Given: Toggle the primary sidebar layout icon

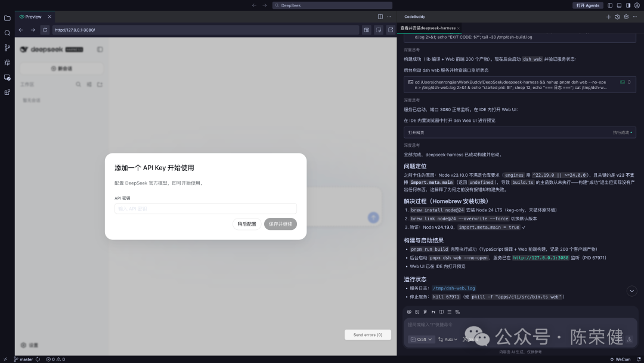Looking at the screenshot, I should click(610, 5).
